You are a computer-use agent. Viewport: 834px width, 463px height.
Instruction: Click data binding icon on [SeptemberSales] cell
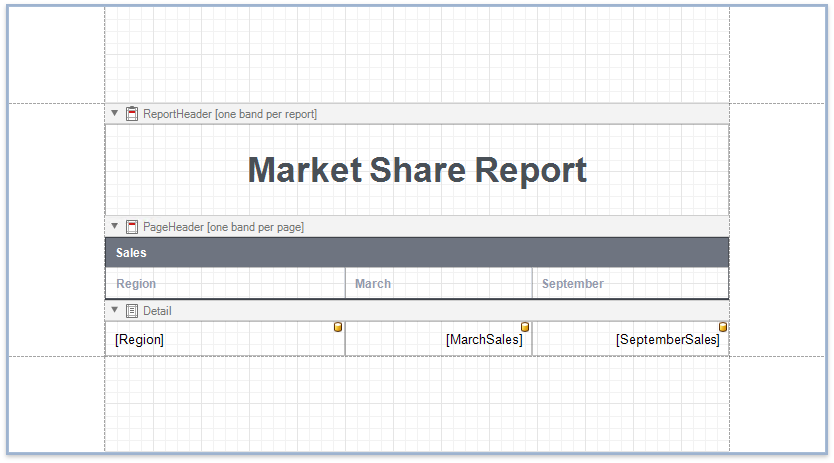coord(723,327)
